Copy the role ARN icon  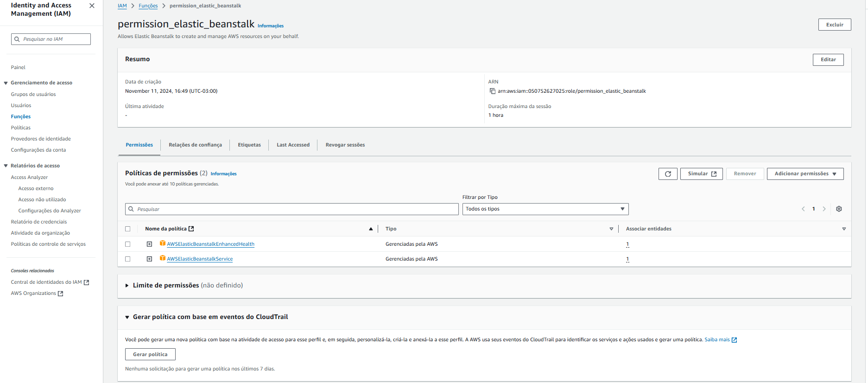point(492,91)
